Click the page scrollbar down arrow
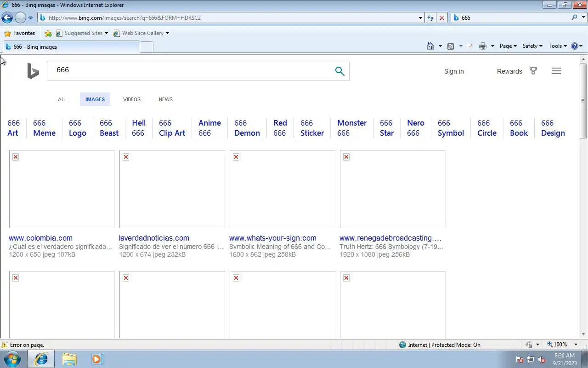The height and width of the screenshot is (368, 588). (x=583, y=335)
